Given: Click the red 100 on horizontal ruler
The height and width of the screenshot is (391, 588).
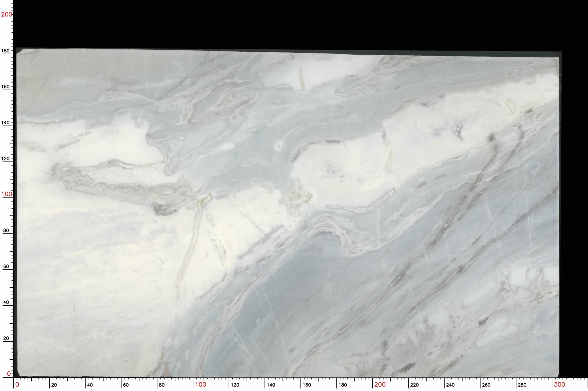Looking at the screenshot, I should (x=201, y=384).
